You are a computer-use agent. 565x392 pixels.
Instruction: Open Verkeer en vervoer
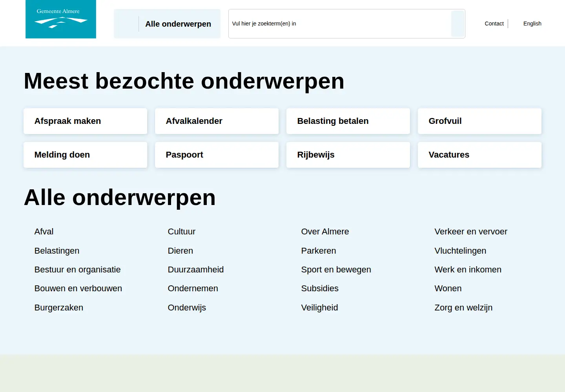471,232
